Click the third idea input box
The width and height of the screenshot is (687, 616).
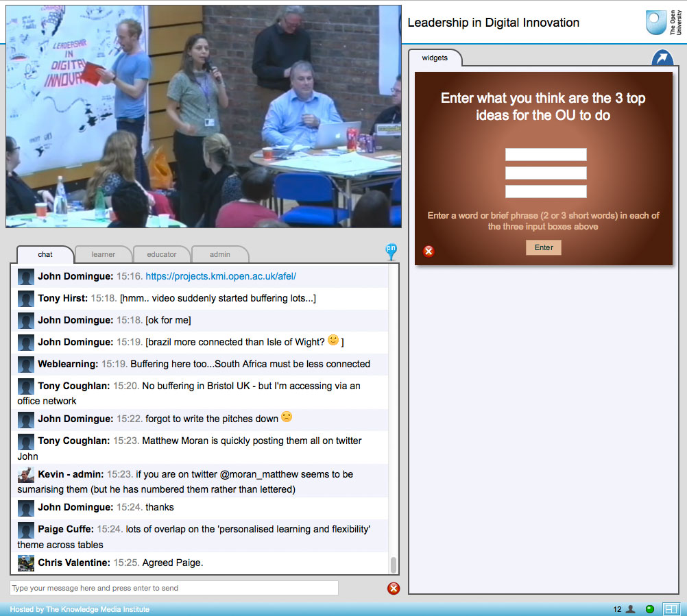click(x=546, y=191)
